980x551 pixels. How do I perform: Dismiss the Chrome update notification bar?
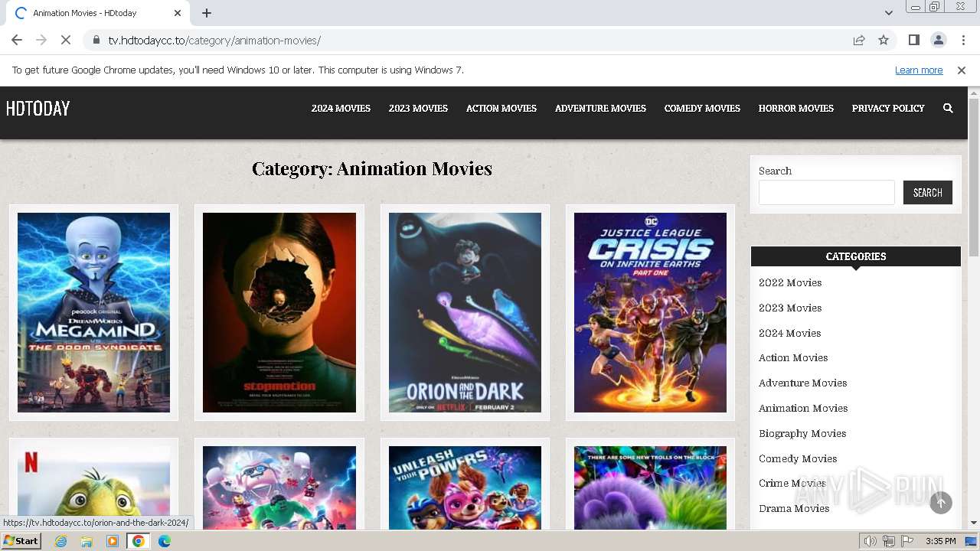[962, 70]
